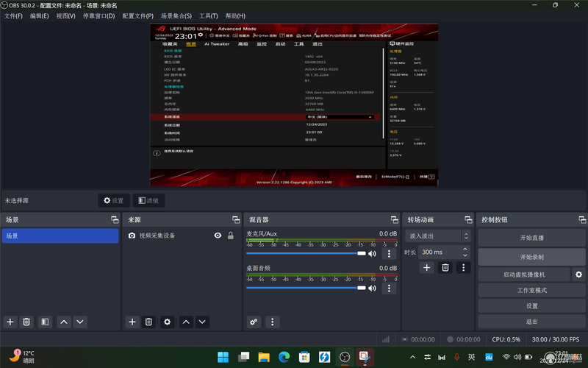
Task: Open 编辑(E) menu
Action: click(40, 15)
